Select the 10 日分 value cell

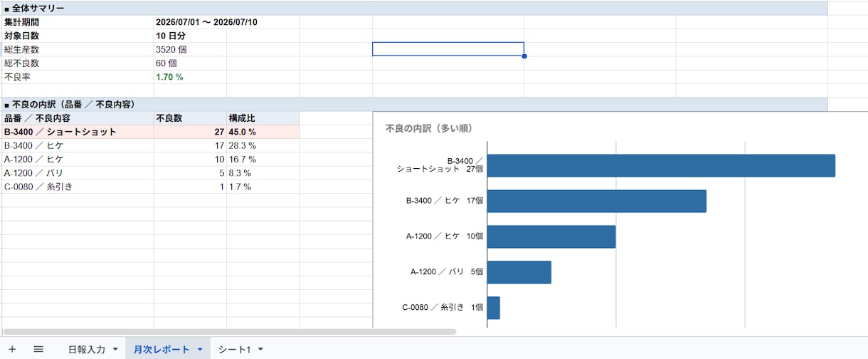point(190,36)
